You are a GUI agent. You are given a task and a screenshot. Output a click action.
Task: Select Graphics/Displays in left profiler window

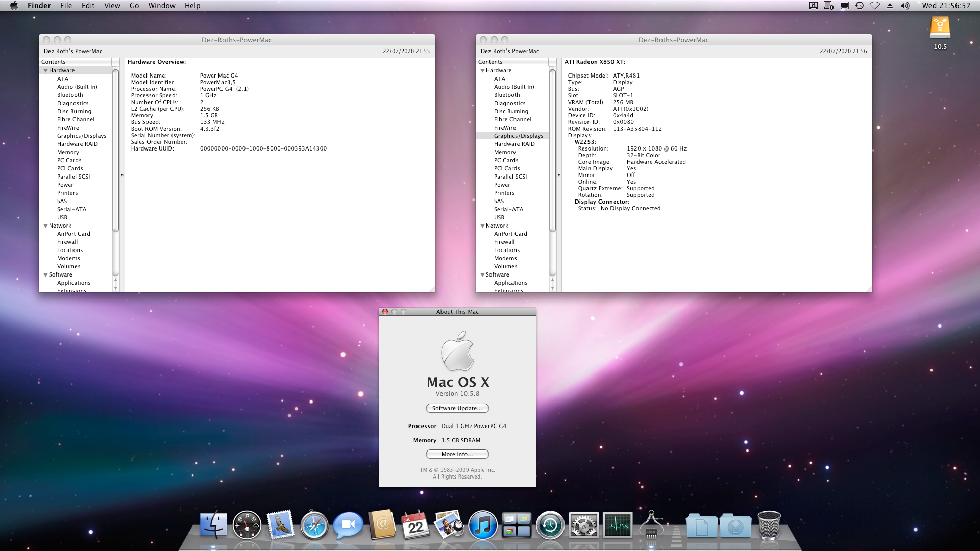tap(82, 136)
